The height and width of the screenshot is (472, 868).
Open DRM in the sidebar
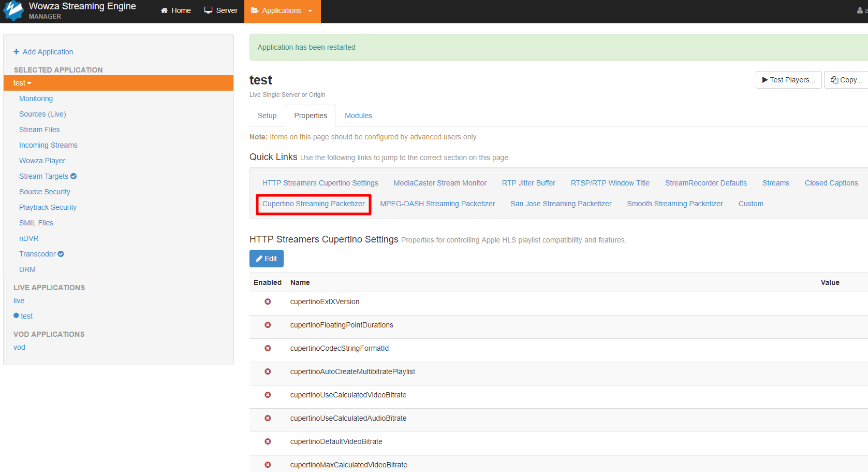click(x=27, y=269)
